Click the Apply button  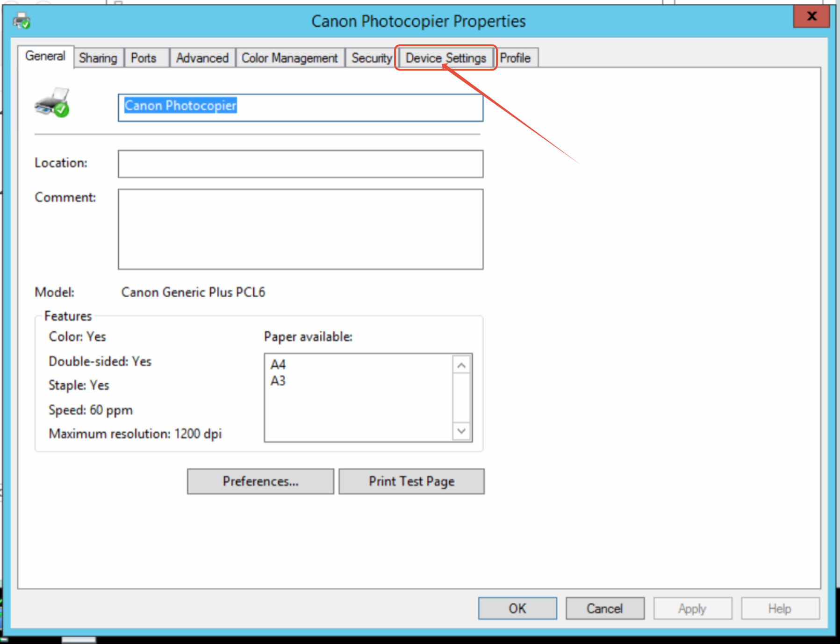(692, 608)
